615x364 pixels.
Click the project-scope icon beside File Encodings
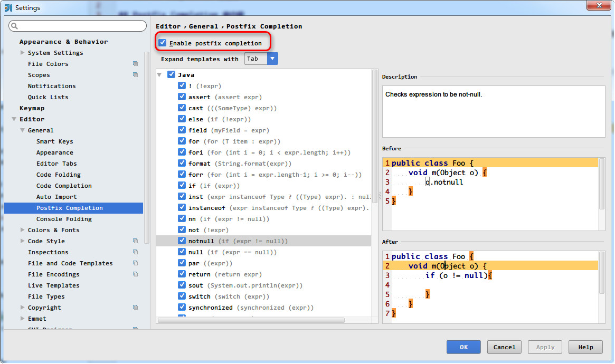[x=136, y=274]
